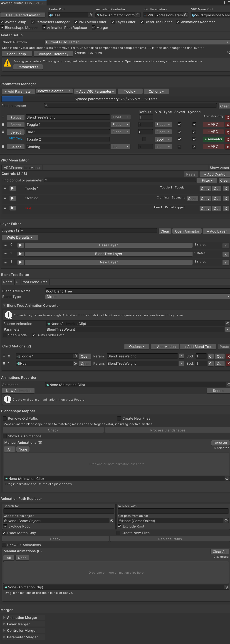Change the Blend Type Direct dropdown

[x=137, y=297]
